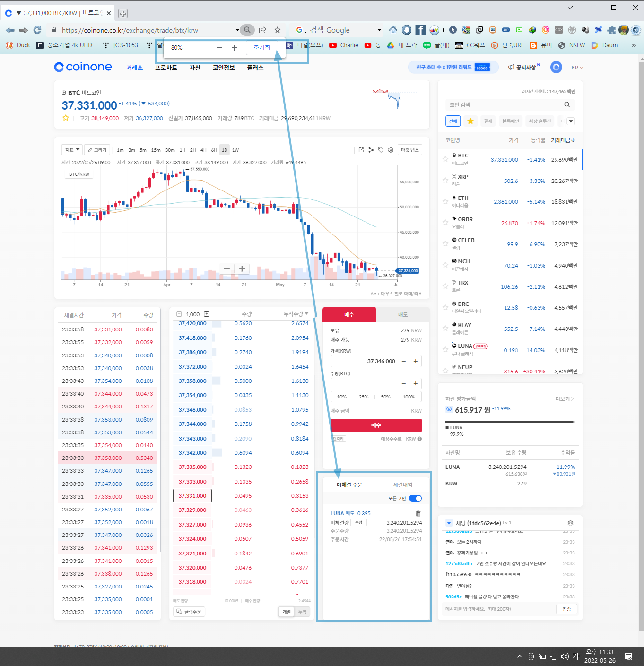Zoom out the chart with minus button
Screen dimensions: 644x666
227,268
